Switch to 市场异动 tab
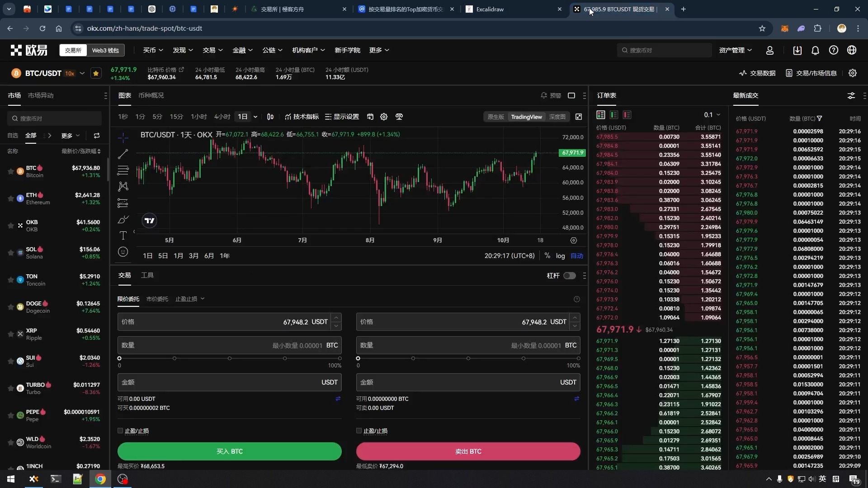This screenshot has height=488, width=868. pos(41,95)
